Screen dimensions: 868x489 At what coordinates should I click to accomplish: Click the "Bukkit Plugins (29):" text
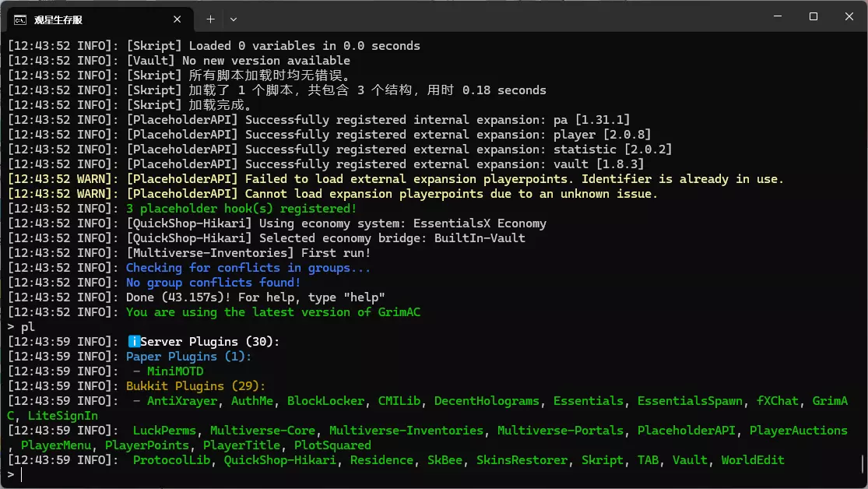pos(196,386)
